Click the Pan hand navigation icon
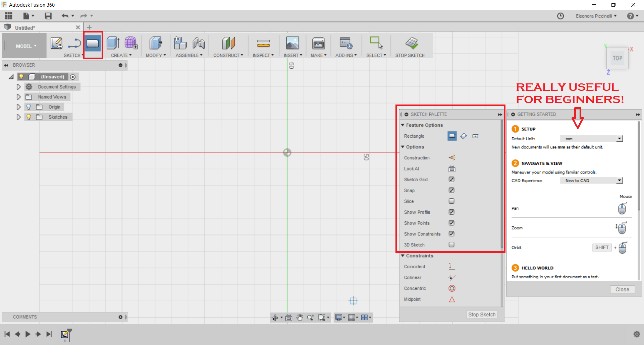This screenshot has height=345, width=644. pyautogui.click(x=300, y=317)
